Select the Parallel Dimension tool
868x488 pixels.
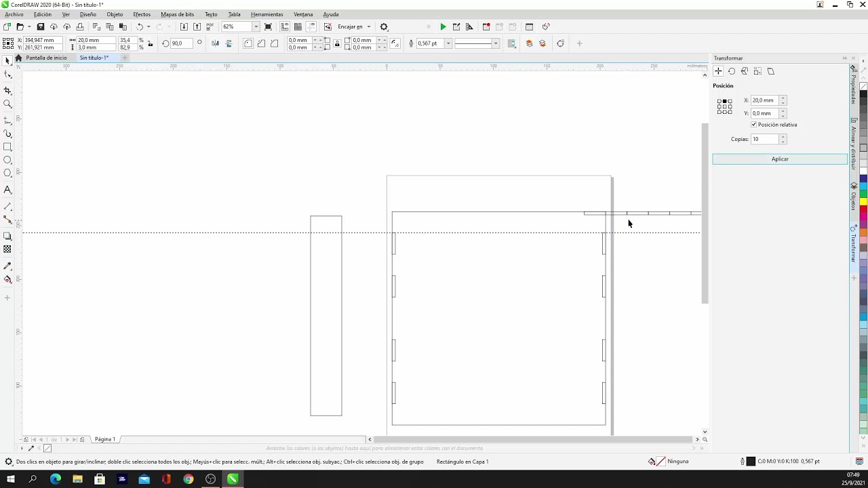click(7, 206)
